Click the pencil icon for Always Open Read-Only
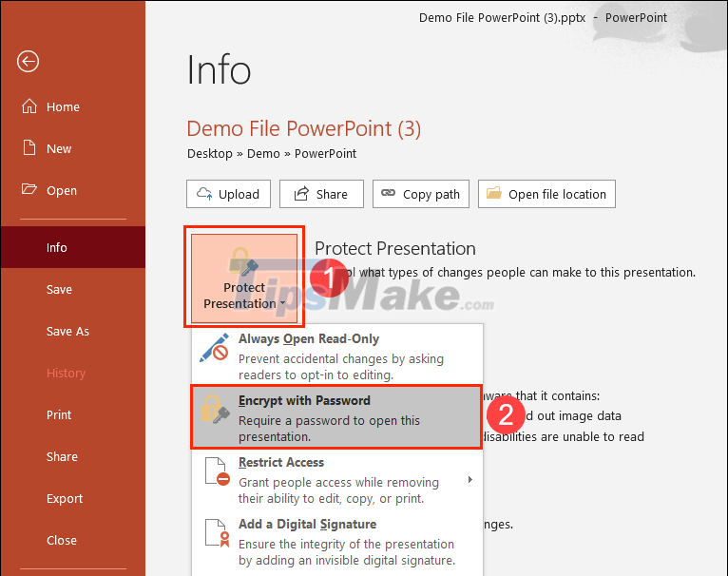Screen dimensions: 728x576 click(215, 348)
